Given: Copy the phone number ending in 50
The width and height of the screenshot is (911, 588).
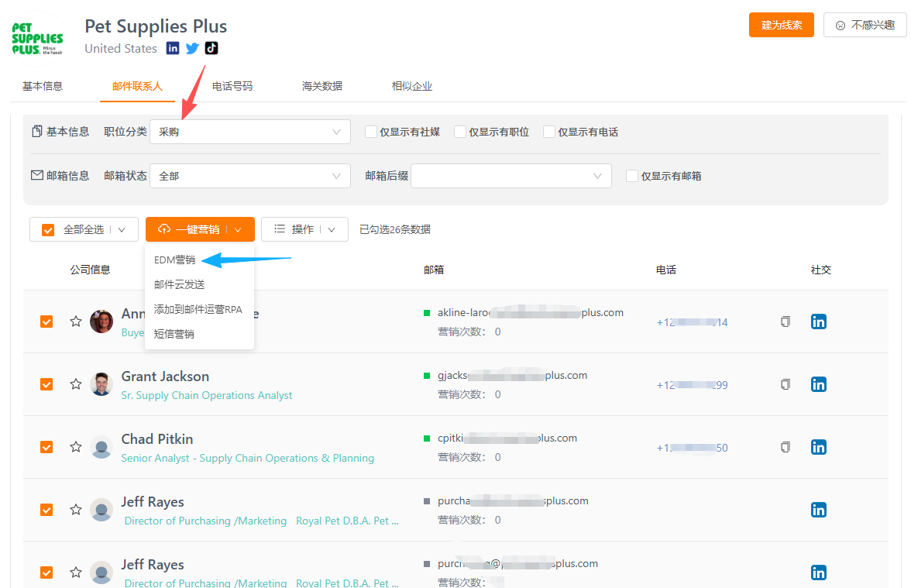Looking at the screenshot, I should point(786,447).
